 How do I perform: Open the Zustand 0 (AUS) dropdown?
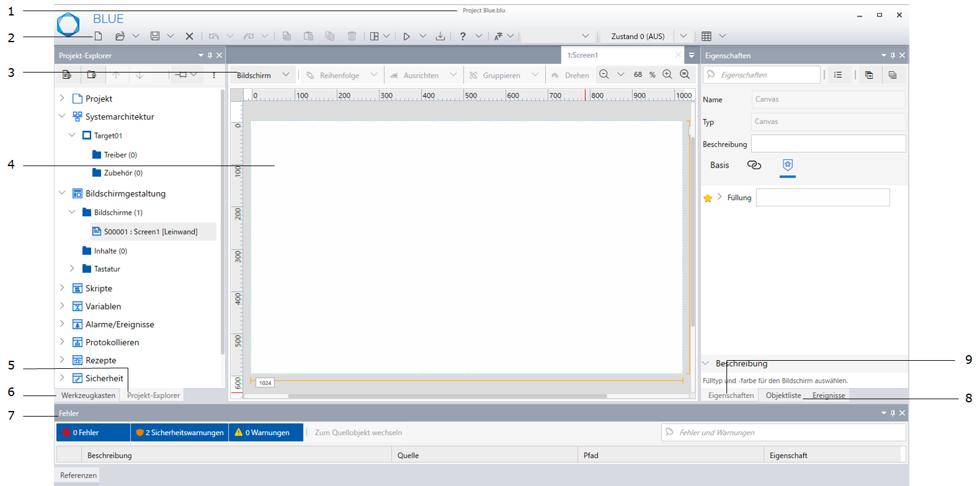pos(683,37)
